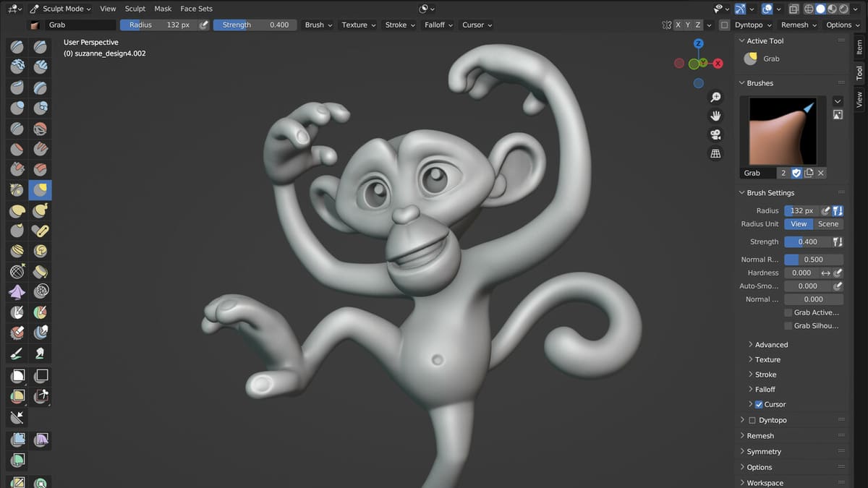Select the Pose brush tool

click(41, 231)
